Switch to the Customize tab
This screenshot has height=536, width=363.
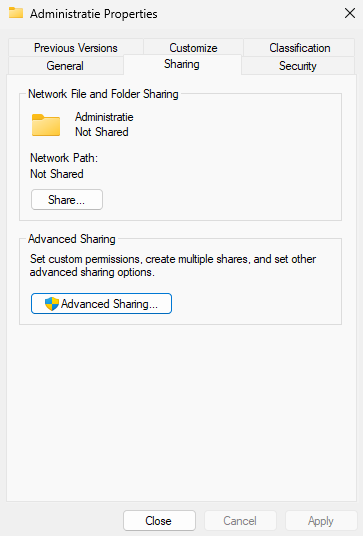[193, 48]
